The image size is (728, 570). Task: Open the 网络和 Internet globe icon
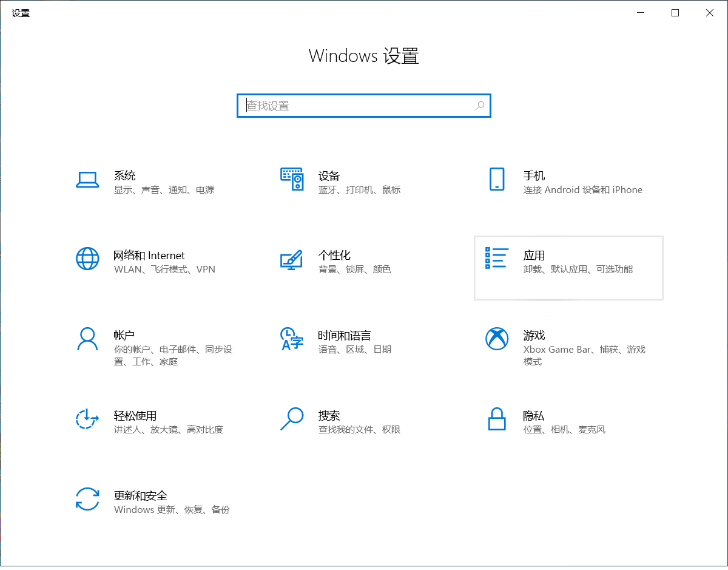click(x=87, y=259)
